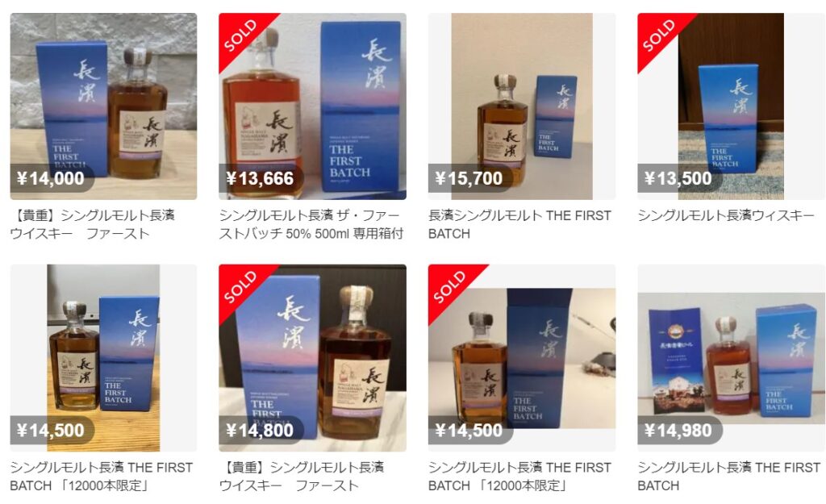The width and height of the screenshot is (826, 504).
Task: Open the '12000本限定' title under the first ¥14,500 item
Action: tap(102, 476)
